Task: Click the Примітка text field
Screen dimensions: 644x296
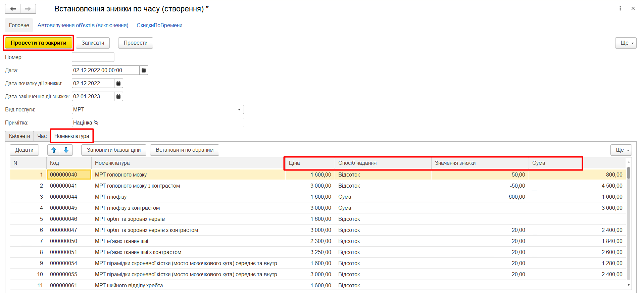Action: click(158, 122)
